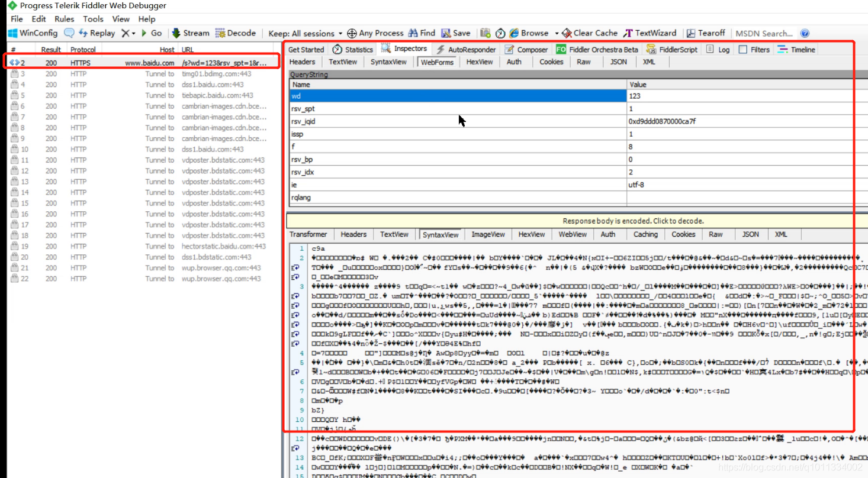This screenshot has height=478, width=868.
Task: Click lock icon of session 10 row
Action: click(15, 149)
